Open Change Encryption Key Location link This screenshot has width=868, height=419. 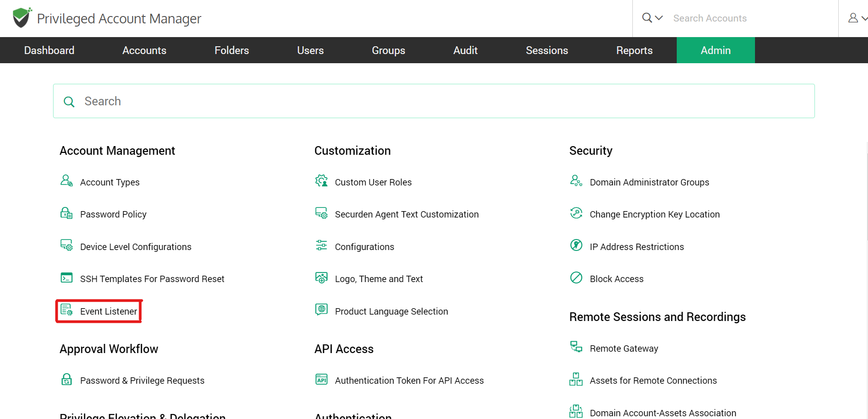pos(654,214)
